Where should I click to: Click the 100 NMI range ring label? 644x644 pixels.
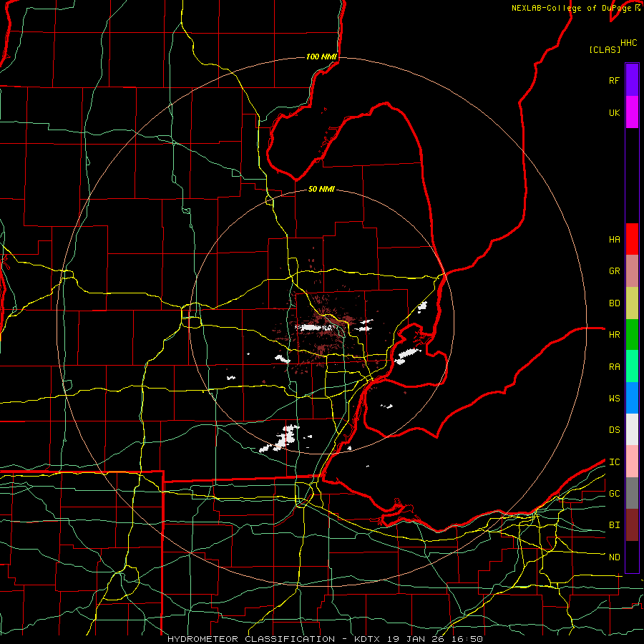pyautogui.click(x=321, y=57)
